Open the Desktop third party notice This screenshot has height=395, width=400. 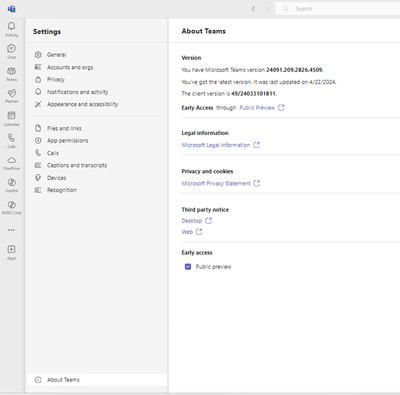point(192,221)
